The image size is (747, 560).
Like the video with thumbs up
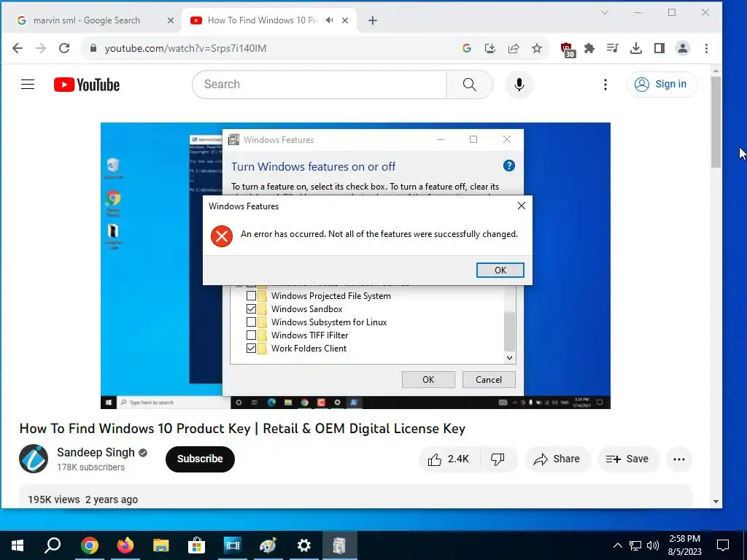(x=449, y=459)
